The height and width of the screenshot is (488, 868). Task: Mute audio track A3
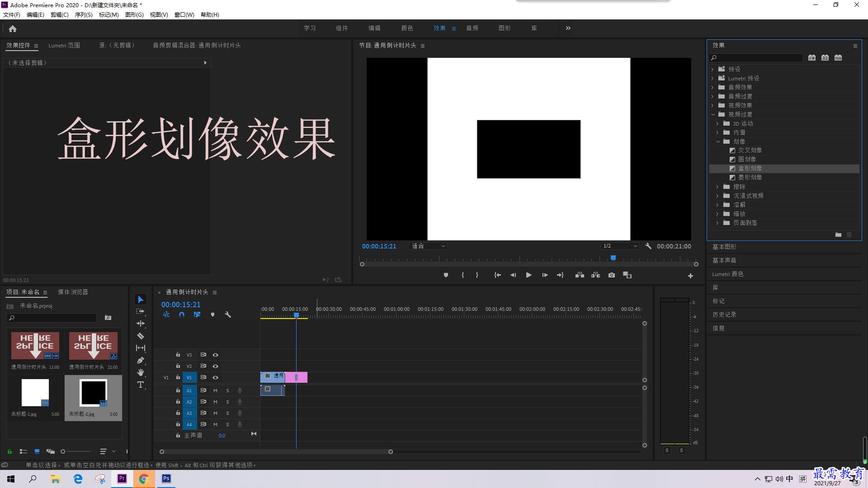(x=215, y=413)
